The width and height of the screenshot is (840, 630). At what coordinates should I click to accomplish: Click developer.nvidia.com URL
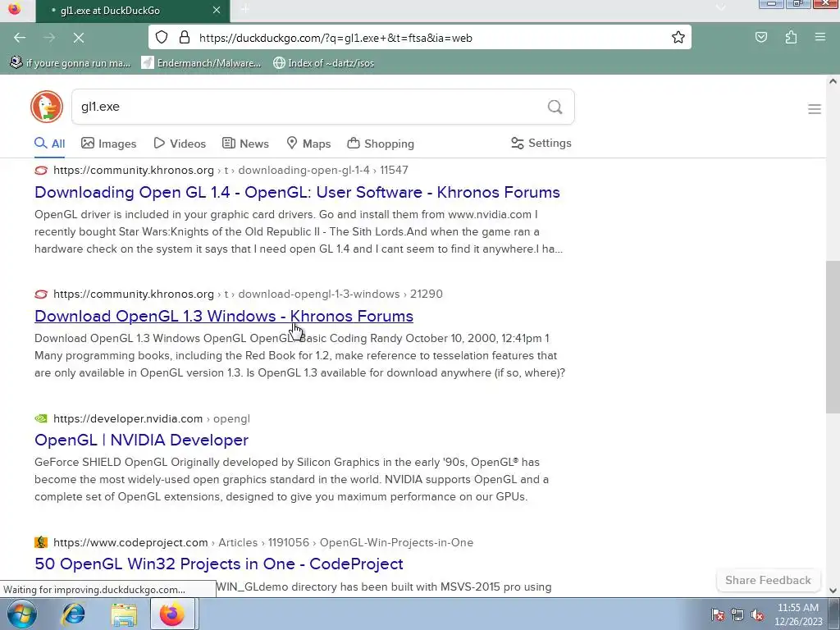point(128,418)
